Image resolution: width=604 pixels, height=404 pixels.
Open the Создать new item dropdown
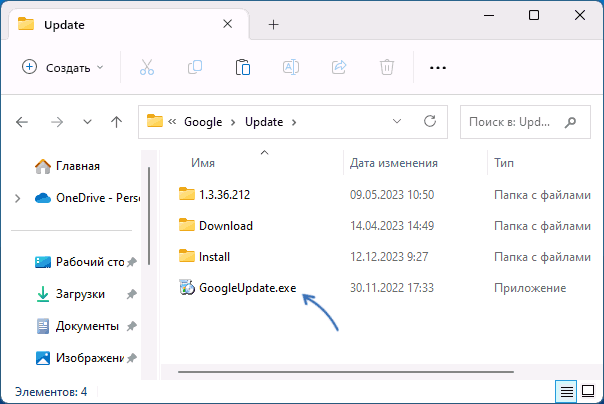pos(63,67)
